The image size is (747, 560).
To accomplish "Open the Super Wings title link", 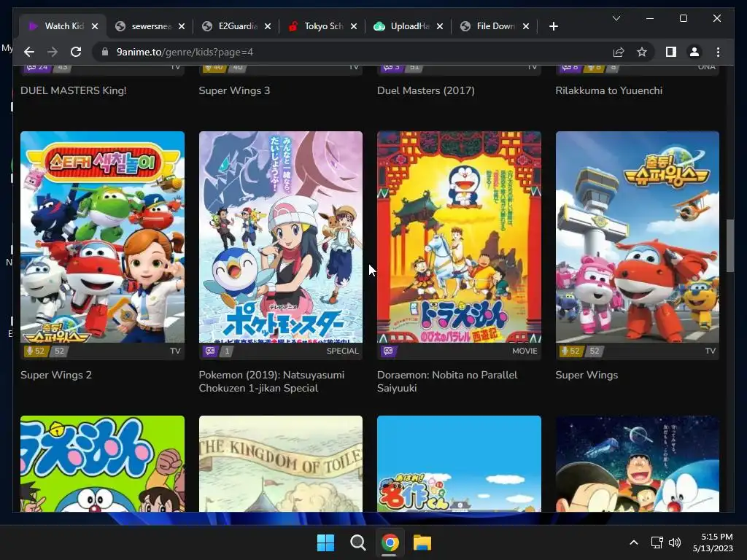I will pyautogui.click(x=587, y=375).
